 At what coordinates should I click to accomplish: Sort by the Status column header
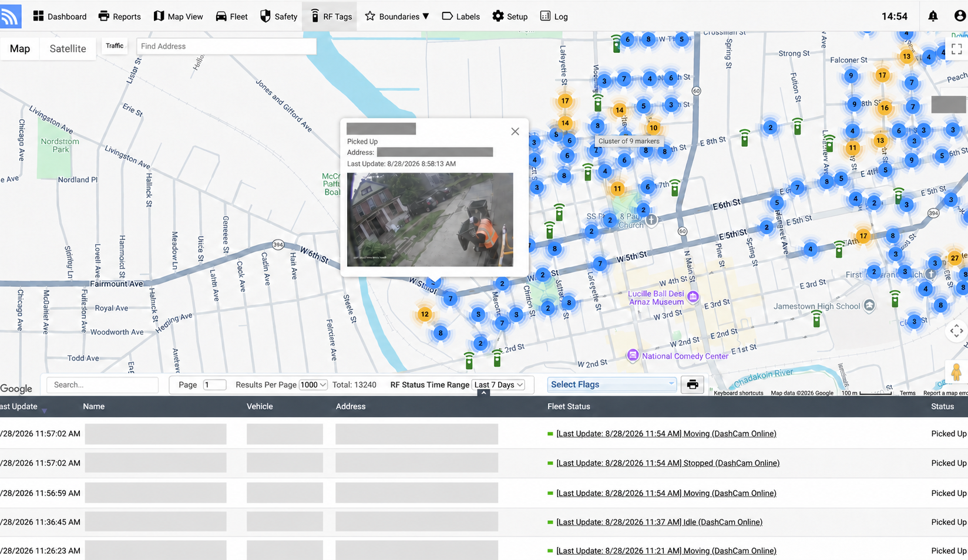943,406
